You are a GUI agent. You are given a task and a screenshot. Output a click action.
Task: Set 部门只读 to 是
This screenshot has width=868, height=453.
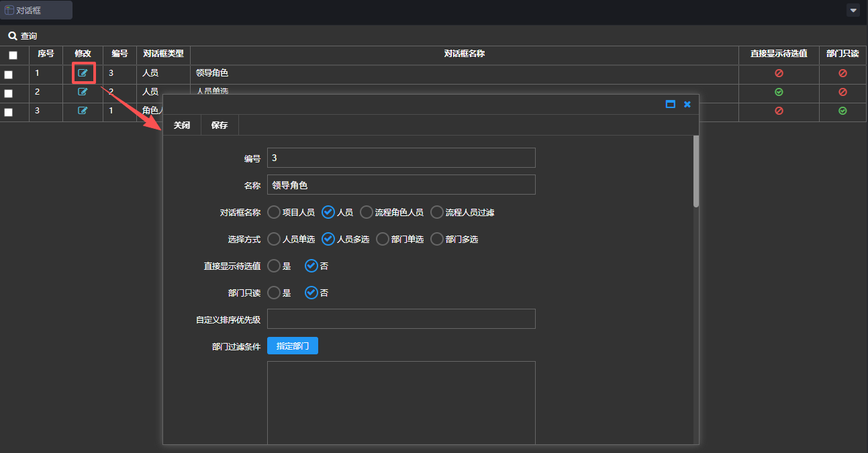click(274, 293)
